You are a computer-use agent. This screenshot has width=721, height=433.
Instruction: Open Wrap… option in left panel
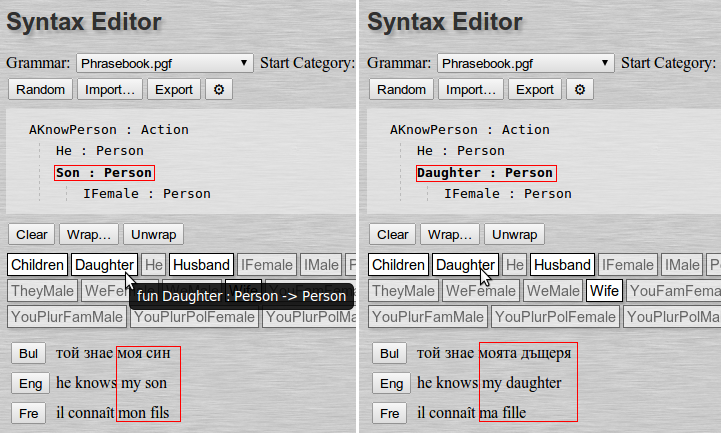click(x=89, y=234)
